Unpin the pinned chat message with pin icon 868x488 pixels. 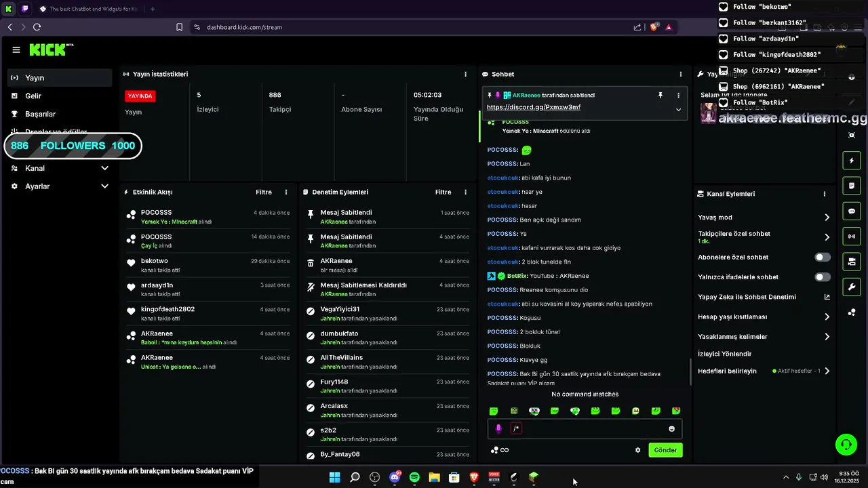[660, 96]
